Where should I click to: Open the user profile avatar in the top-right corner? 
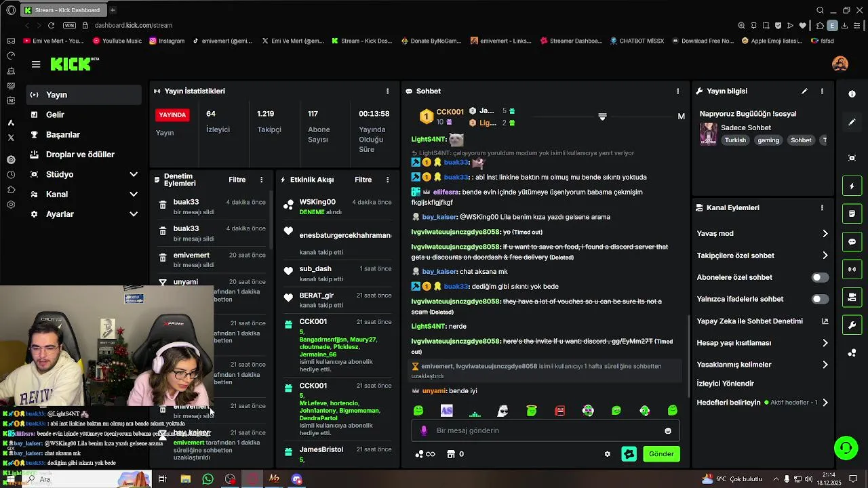click(840, 64)
